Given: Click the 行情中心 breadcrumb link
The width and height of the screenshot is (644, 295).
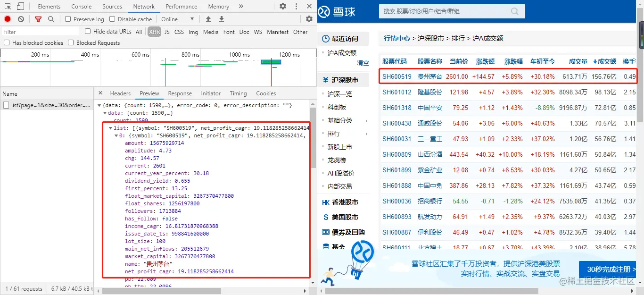Looking at the screenshot, I should tap(397, 38).
